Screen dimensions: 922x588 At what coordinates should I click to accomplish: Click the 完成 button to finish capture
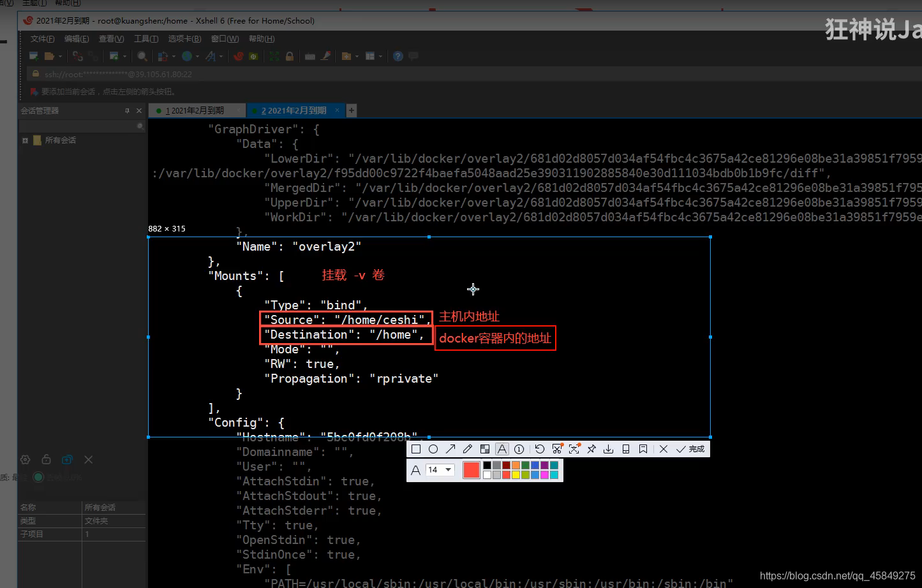coord(690,449)
